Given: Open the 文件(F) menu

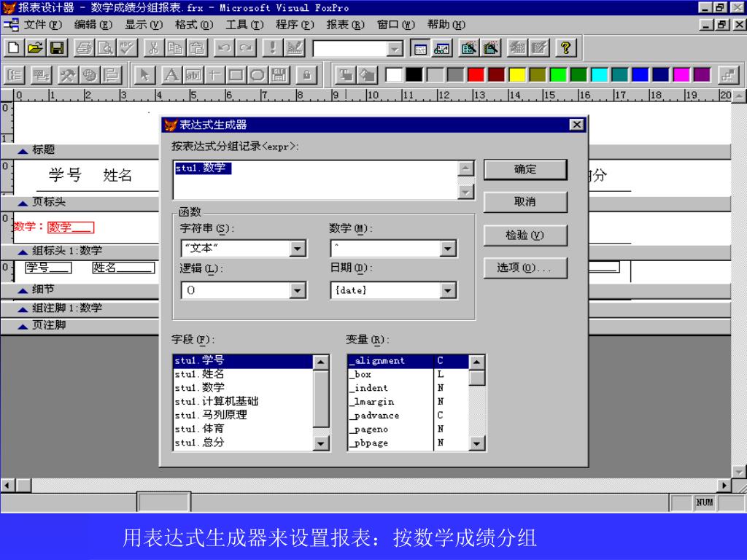Looking at the screenshot, I should click(43, 24).
